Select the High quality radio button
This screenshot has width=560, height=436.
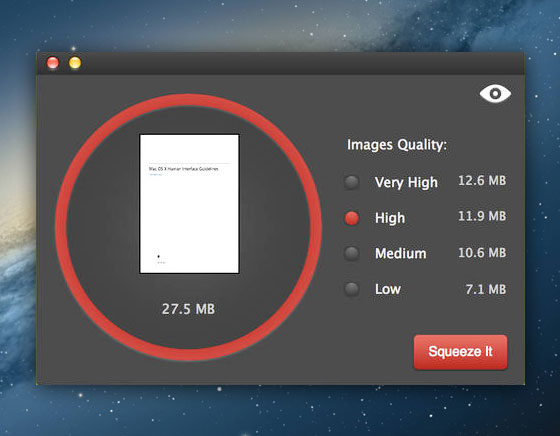(x=352, y=218)
